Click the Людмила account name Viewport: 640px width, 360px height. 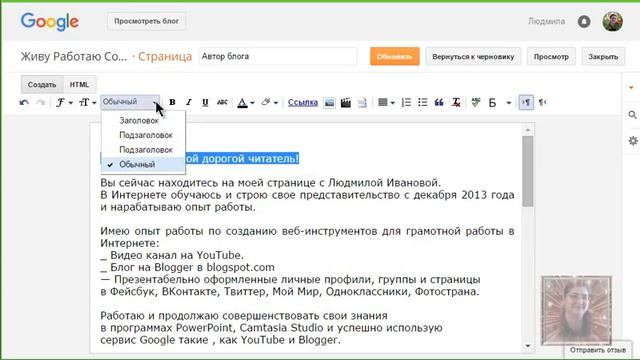(x=547, y=21)
